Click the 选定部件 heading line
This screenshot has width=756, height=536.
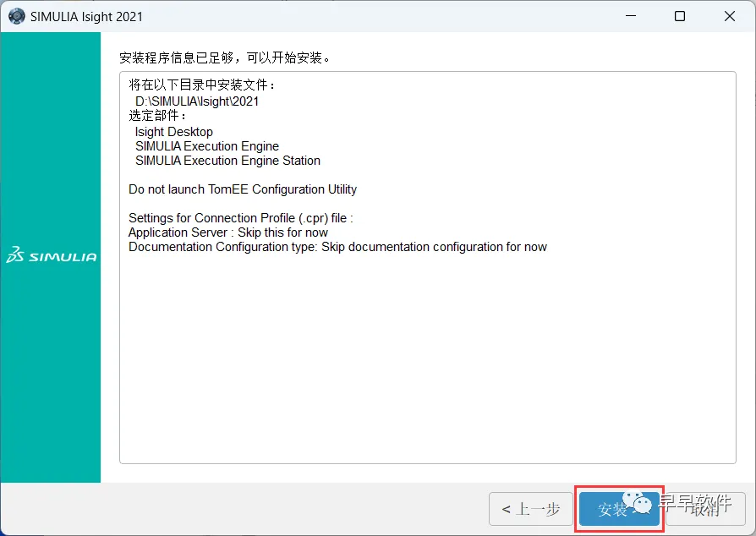[x=157, y=116]
